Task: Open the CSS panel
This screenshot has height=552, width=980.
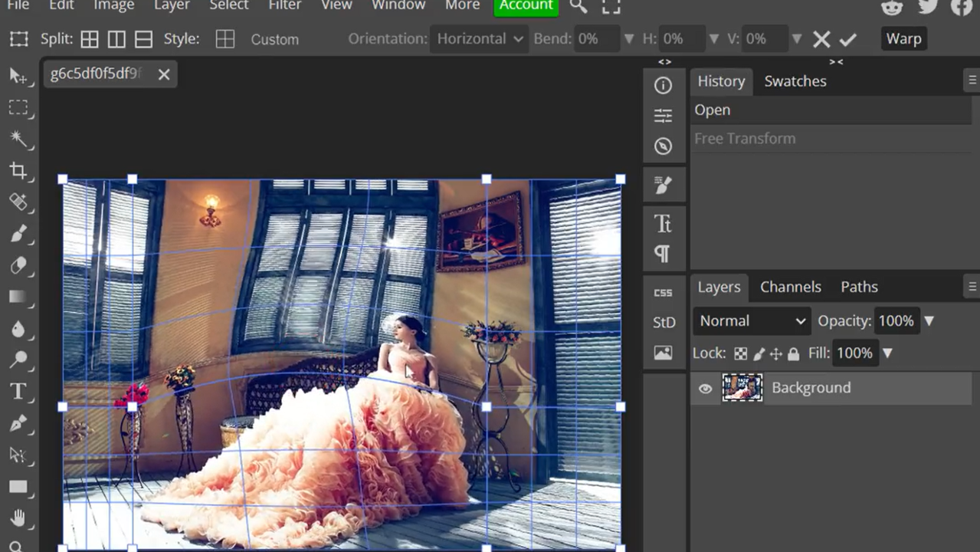Action: point(664,291)
